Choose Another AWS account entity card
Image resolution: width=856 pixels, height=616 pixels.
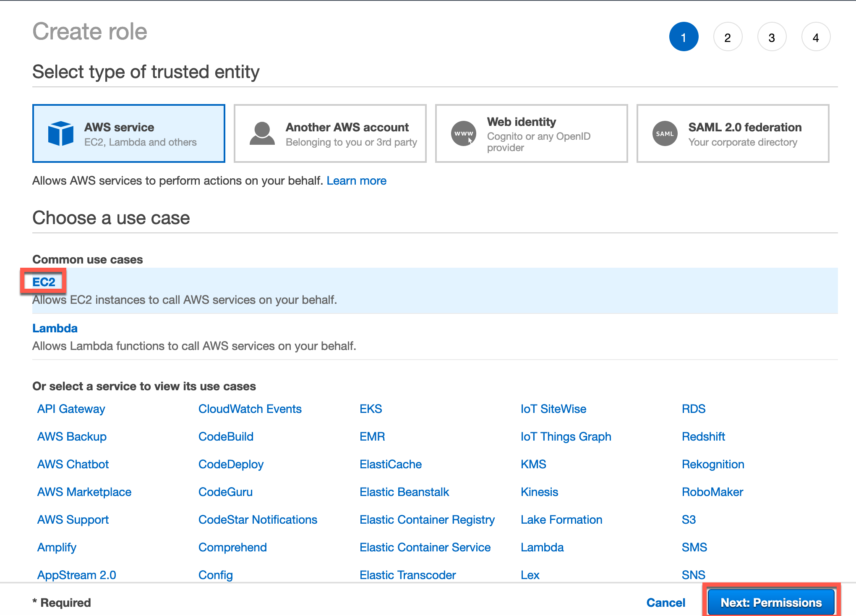pos(330,133)
